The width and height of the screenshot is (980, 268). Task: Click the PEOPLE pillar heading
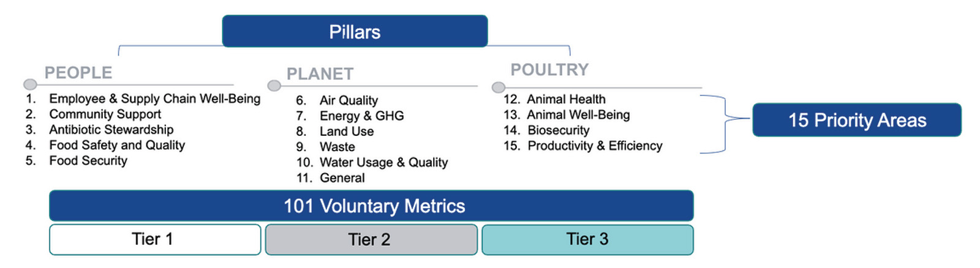coord(78,73)
